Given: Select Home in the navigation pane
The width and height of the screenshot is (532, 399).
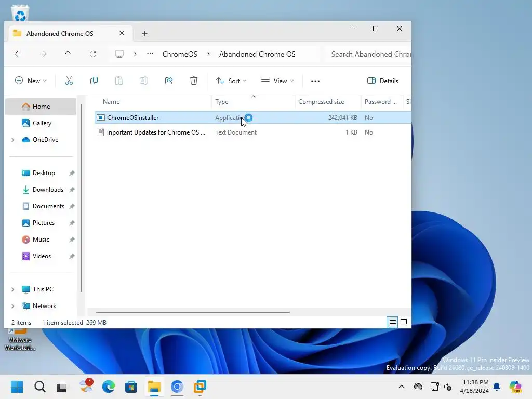Looking at the screenshot, I should (41, 107).
